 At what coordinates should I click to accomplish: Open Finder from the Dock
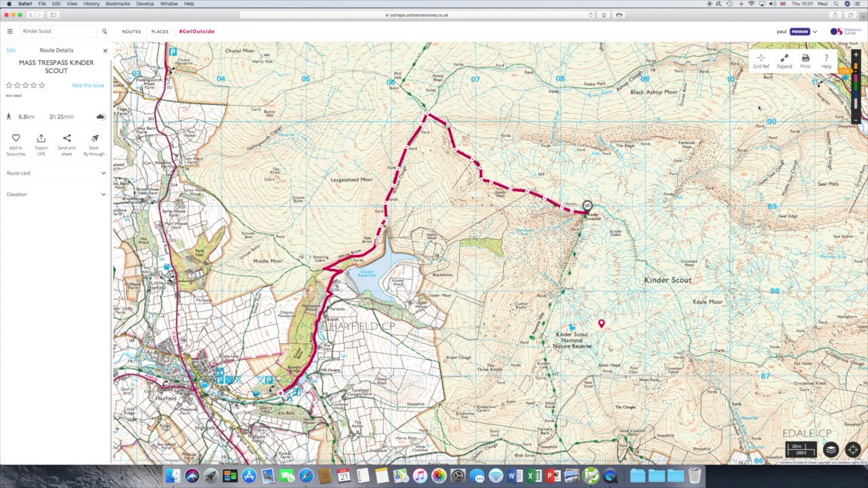click(173, 476)
